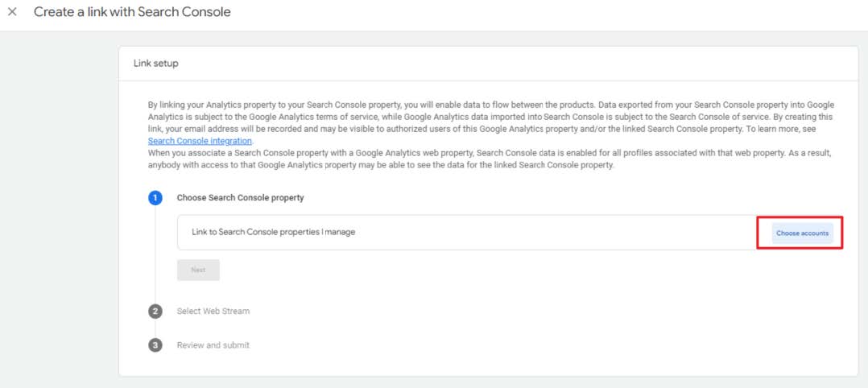Screen dimensions: 868x388
Task: Click the greyed-out Next button
Action: tap(198, 270)
